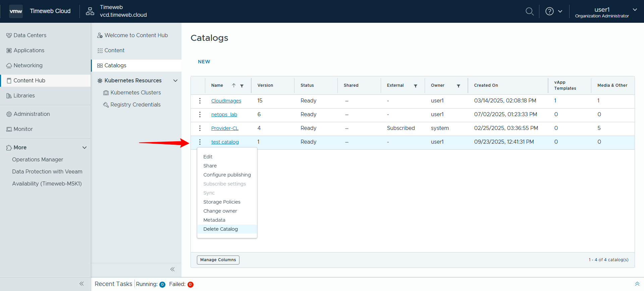This screenshot has width=644, height=291.
Task: Choose Edit from the context menu
Action: point(208,157)
